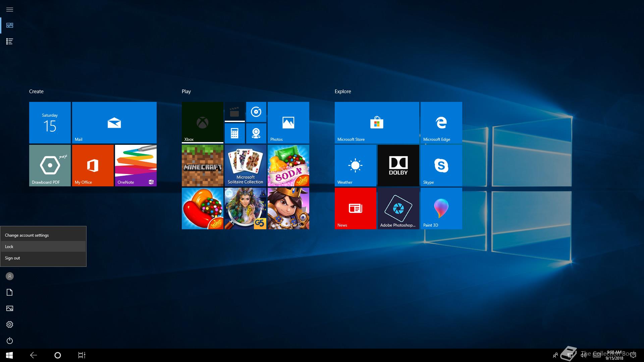644x362 pixels.
Task: Open the Weather tile
Action: tap(356, 166)
